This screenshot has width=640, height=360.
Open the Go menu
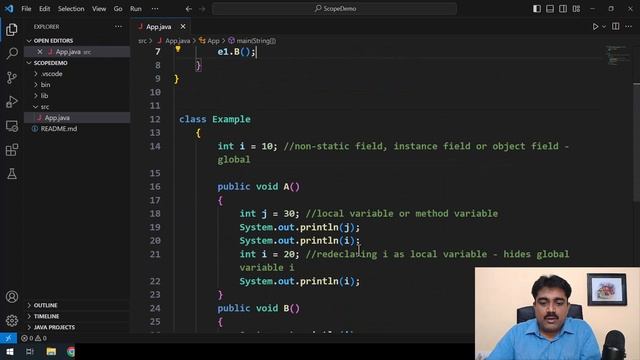coord(118,9)
